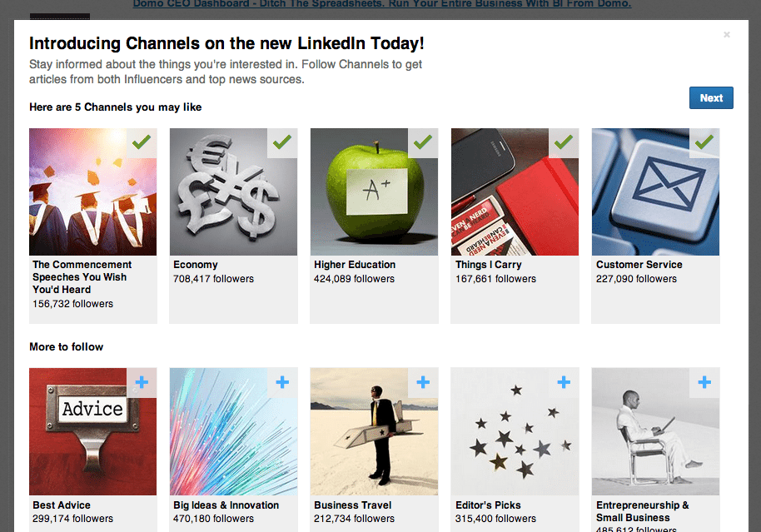The image size is (761, 532).
Task: Uncheck Customer Service channel checkmark
Action: point(704,142)
